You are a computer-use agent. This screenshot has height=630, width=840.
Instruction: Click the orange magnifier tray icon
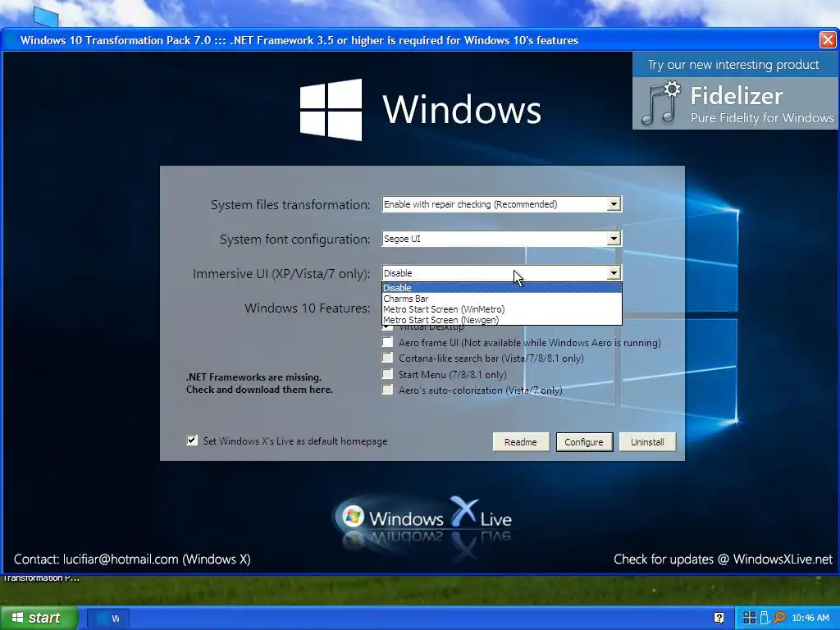(x=779, y=618)
